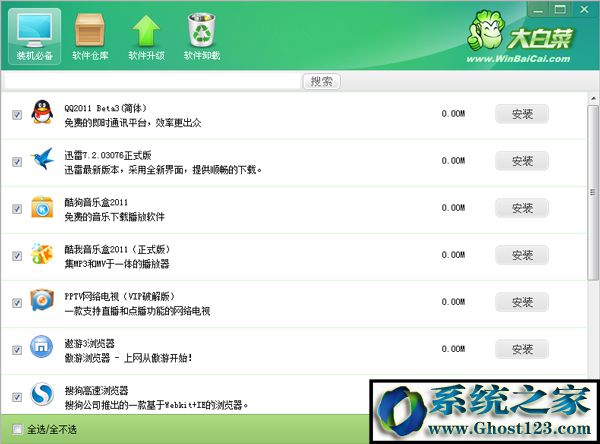Open the 软件仓库 box tab
Viewport: 600px width, 444px height.
(90, 36)
